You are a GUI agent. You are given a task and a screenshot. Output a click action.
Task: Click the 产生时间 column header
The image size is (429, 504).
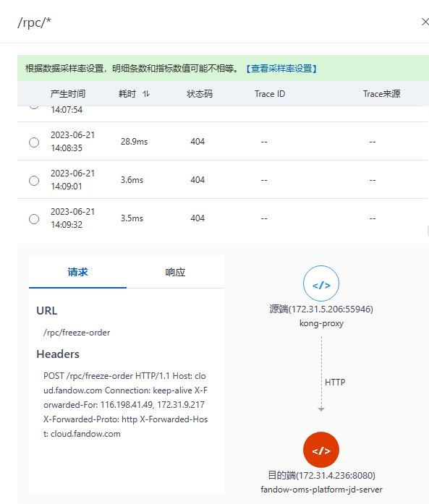pyautogui.click(x=68, y=94)
